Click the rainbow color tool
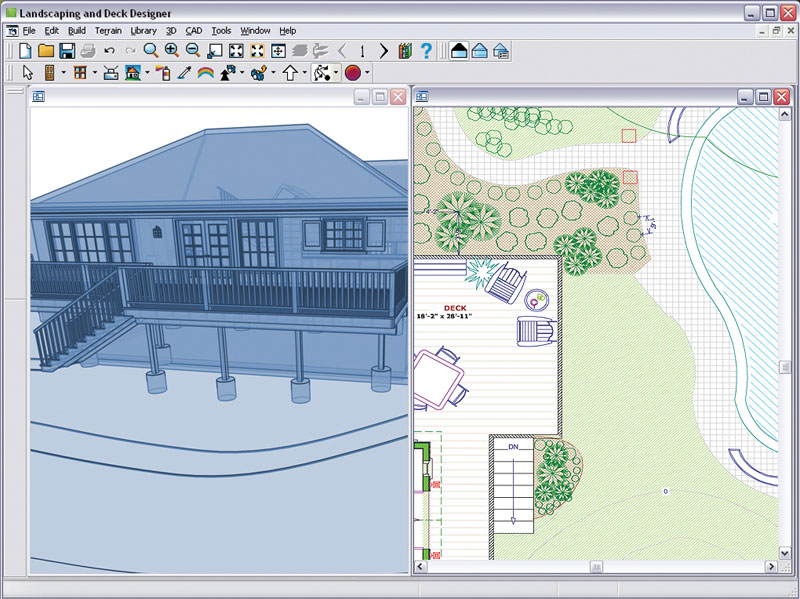The width and height of the screenshot is (800, 599). coord(206,73)
